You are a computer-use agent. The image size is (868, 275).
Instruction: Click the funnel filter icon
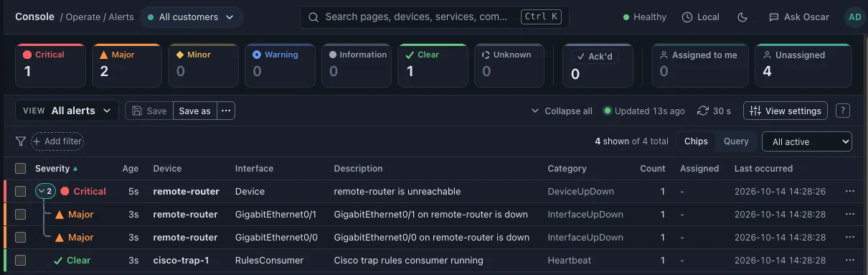(x=21, y=141)
